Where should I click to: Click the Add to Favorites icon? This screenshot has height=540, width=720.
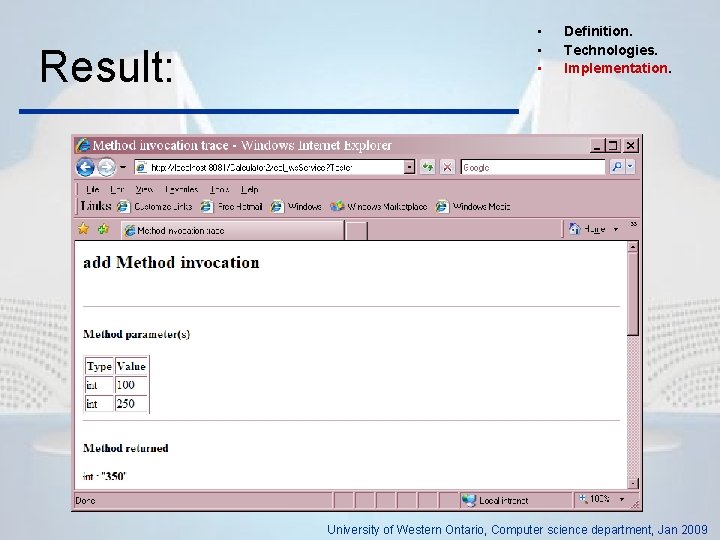pyautogui.click(x=103, y=228)
